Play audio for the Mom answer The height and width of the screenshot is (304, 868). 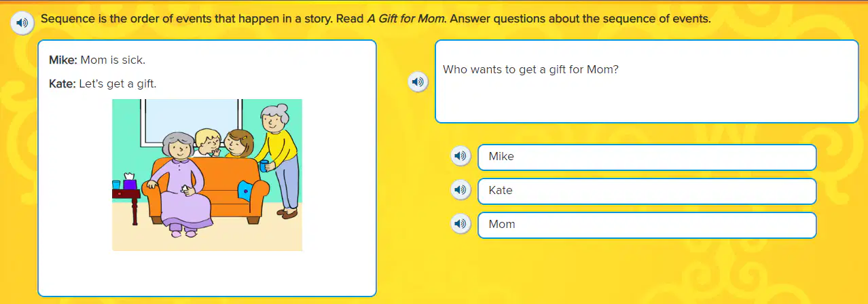point(461,223)
